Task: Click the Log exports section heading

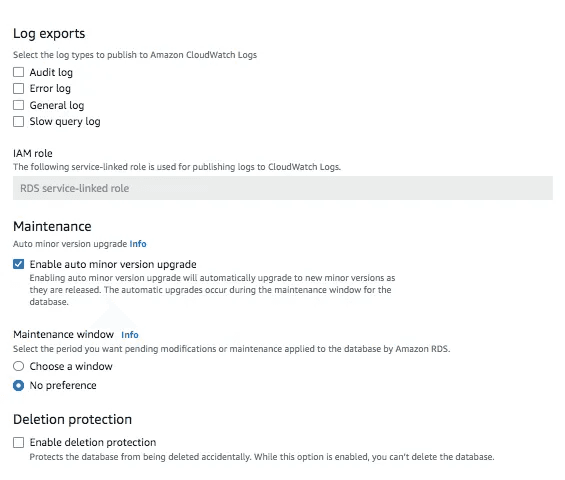Action: tap(49, 34)
